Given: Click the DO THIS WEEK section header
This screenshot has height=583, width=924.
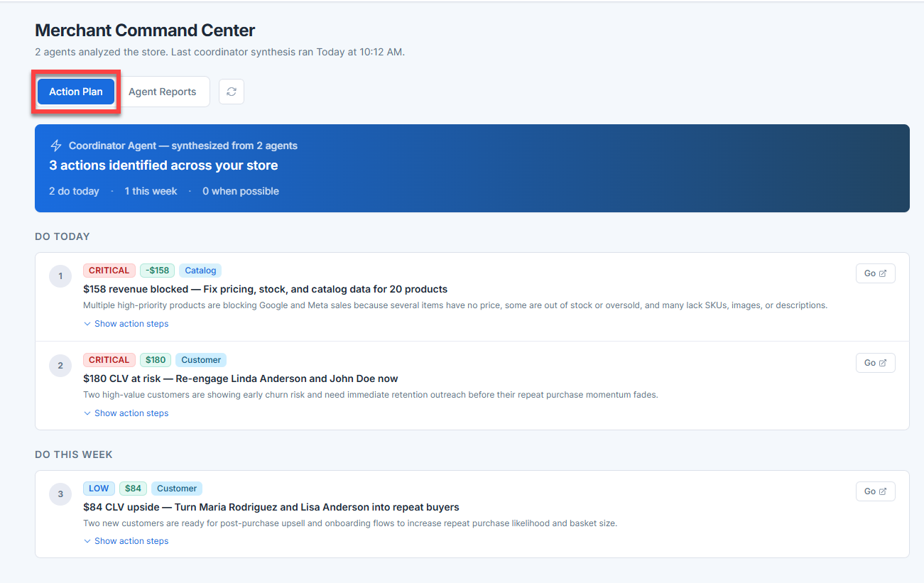Looking at the screenshot, I should coord(74,454).
